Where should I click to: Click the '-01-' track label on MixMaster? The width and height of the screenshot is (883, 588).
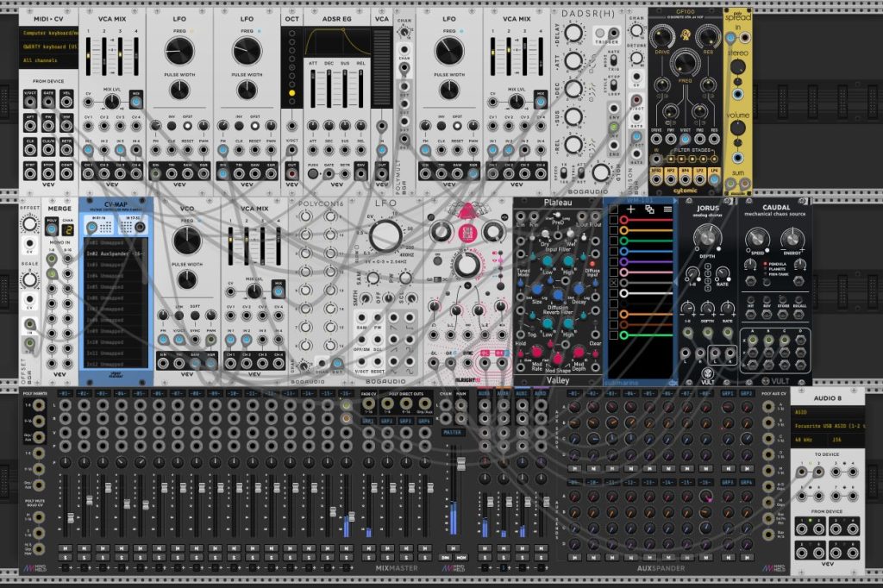pyautogui.click(x=66, y=393)
